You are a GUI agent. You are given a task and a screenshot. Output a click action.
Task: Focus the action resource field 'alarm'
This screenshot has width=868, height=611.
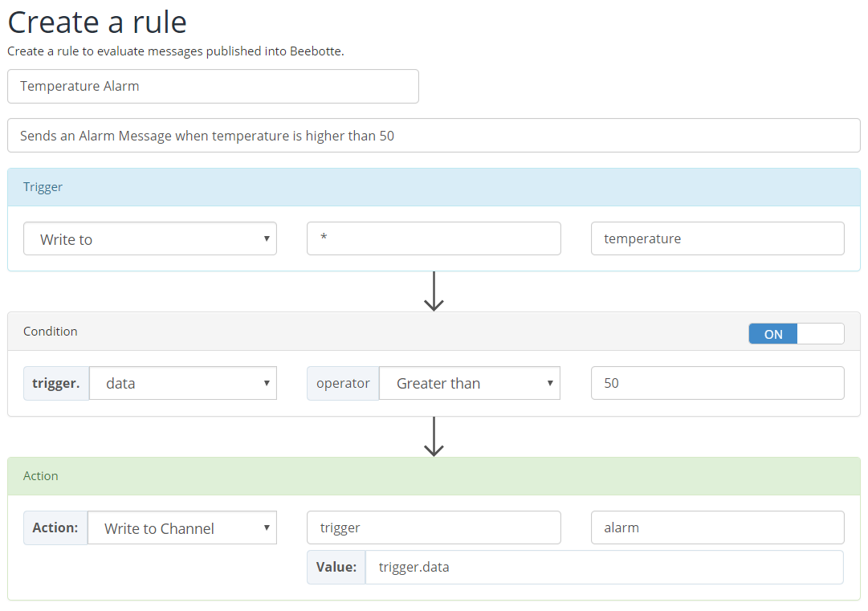click(x=717, y=527)
